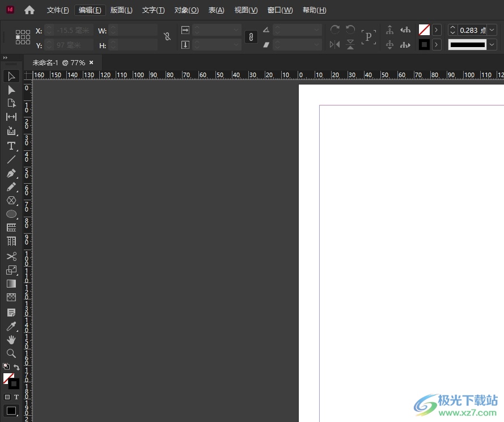Choose the Eyedropper tool
This screenshot has width=504, height=422.
coord(11,326)
